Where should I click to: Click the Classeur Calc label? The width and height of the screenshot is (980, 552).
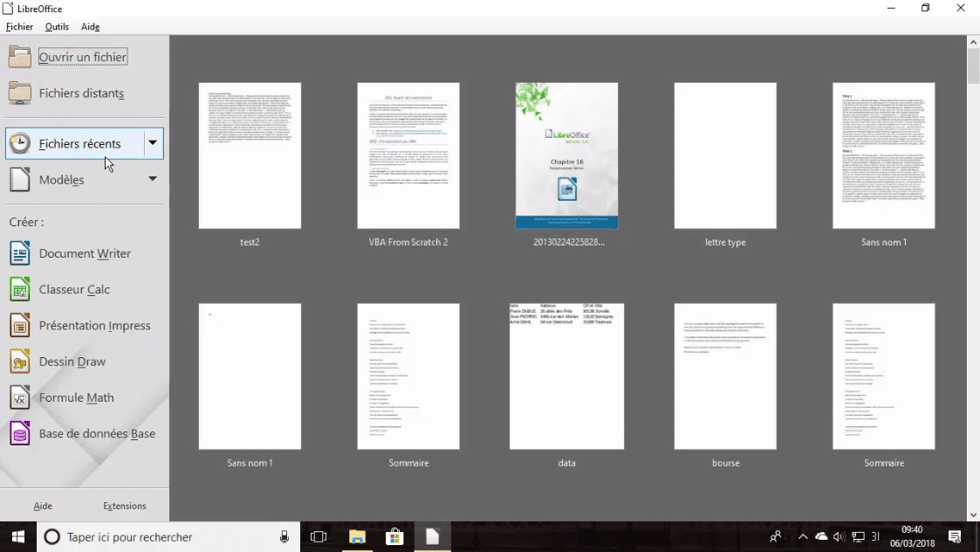point(74,290)
